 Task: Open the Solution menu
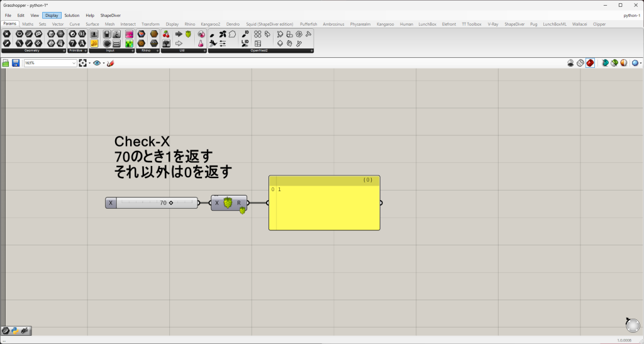pyautogui.click(x=72, y=15)
